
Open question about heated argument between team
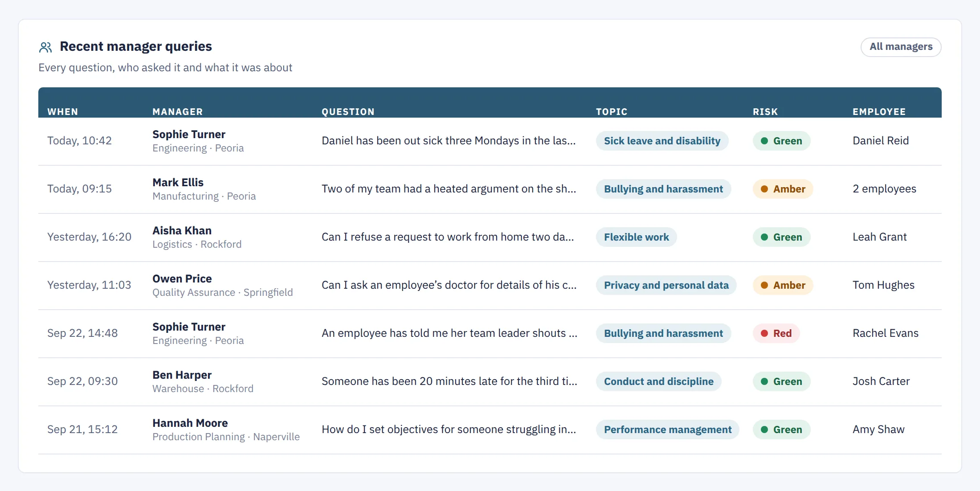[x=449, y=189]
